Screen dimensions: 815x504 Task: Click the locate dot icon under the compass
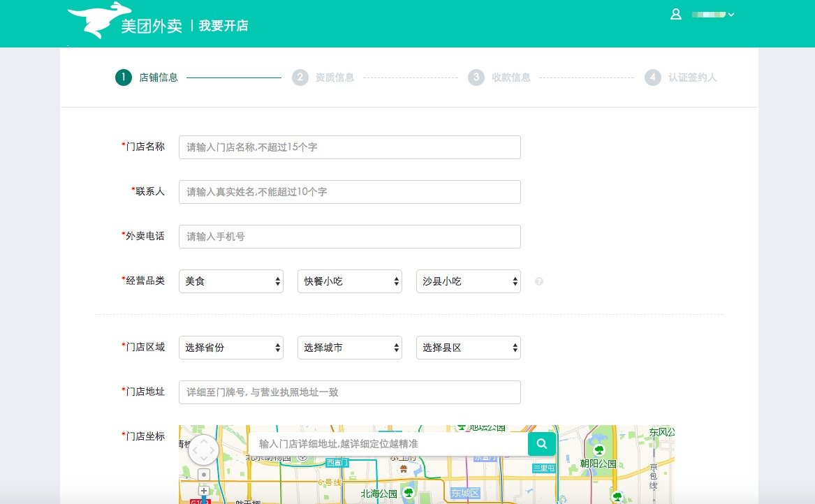[x=203, y=473]
